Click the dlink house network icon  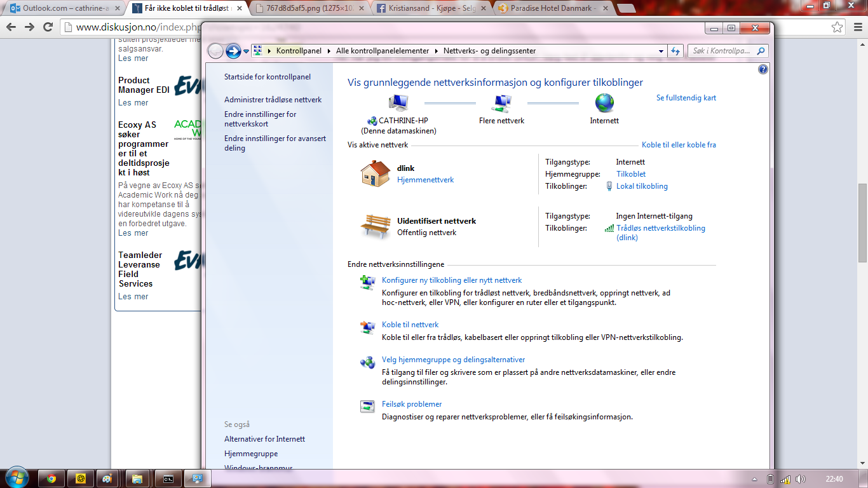coord(376,173)
